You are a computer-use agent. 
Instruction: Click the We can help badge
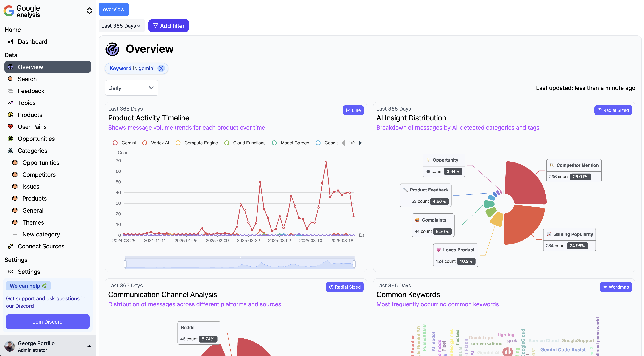28,286
